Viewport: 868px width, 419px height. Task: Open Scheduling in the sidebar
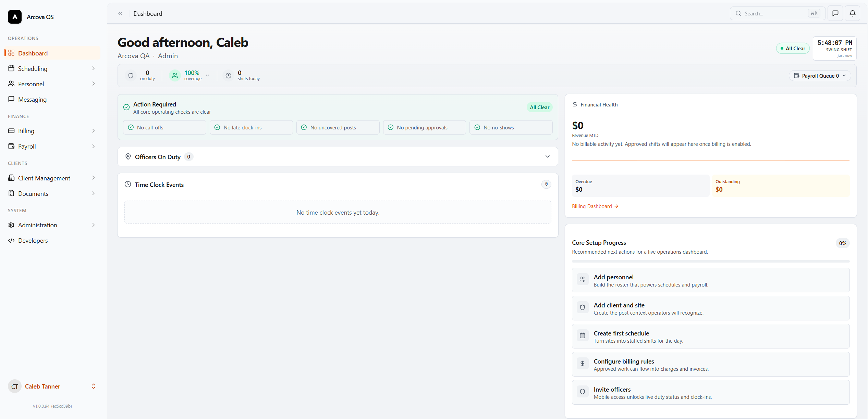click(x=52, y=68)
